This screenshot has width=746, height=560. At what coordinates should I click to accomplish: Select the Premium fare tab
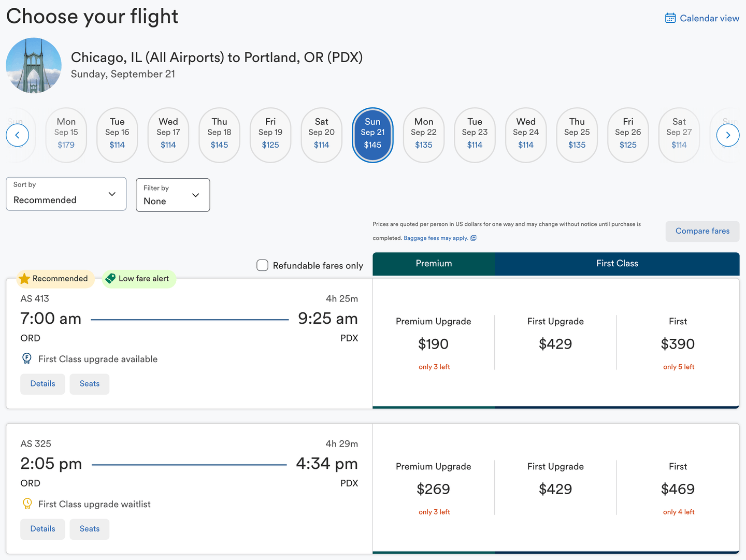coord(434,264)
